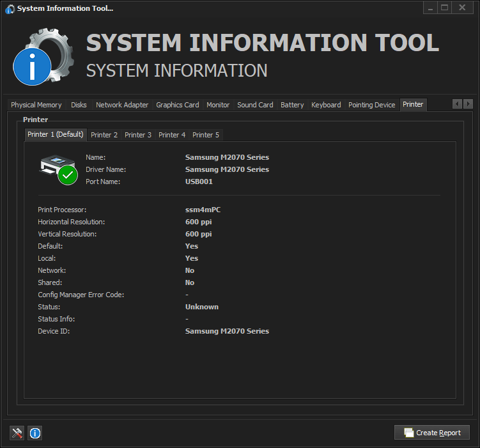Click the title bar app icon
480x448 pixels.
[10, 9]
